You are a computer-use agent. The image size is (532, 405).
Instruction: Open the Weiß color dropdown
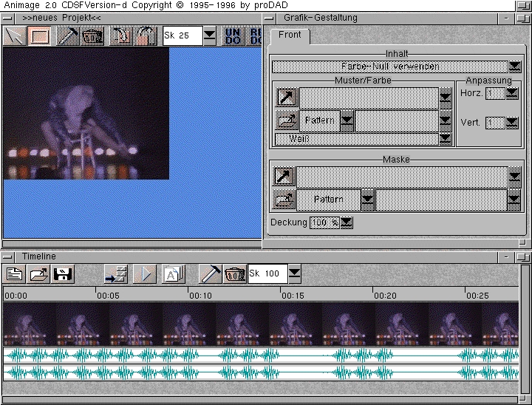click(x=445, y=138)
